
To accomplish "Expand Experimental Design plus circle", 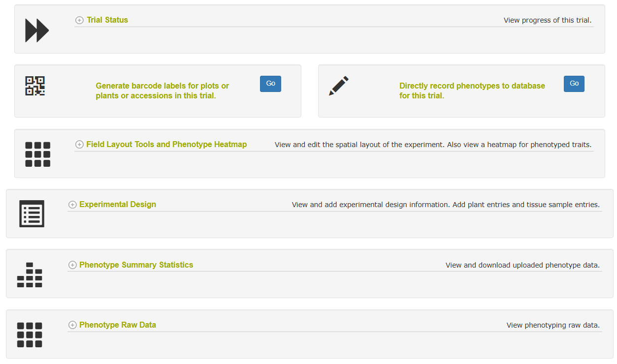I will pos(72,205).
